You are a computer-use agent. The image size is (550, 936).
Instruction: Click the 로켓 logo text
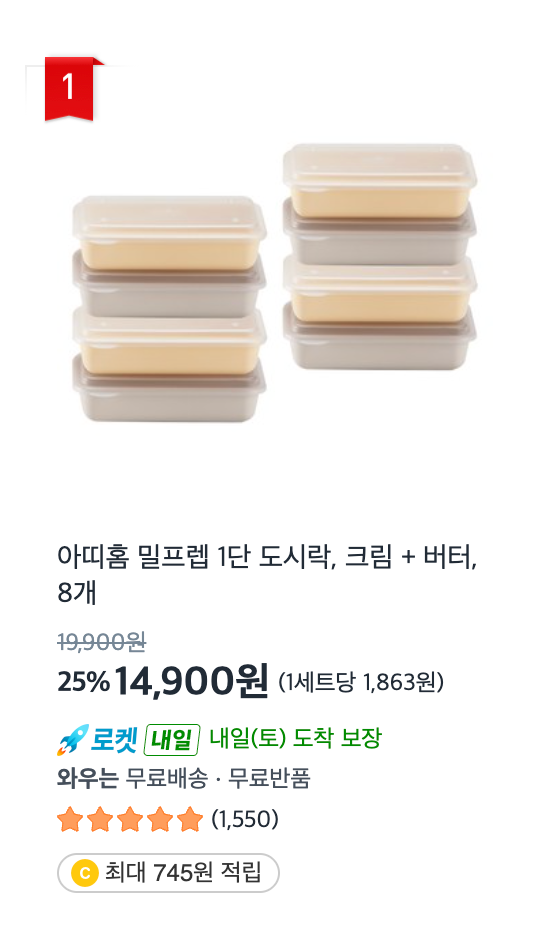coord(115,740)
